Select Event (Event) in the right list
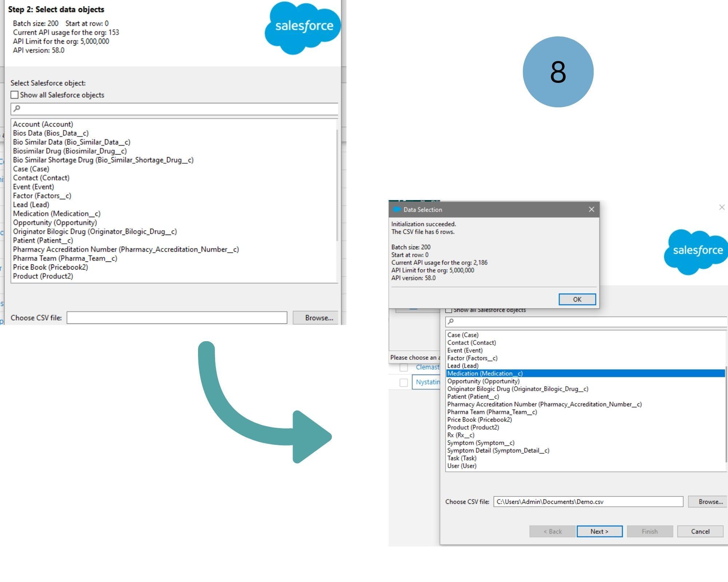The height and width of the screenshot is (582, 728). click(x=465, y=350)
